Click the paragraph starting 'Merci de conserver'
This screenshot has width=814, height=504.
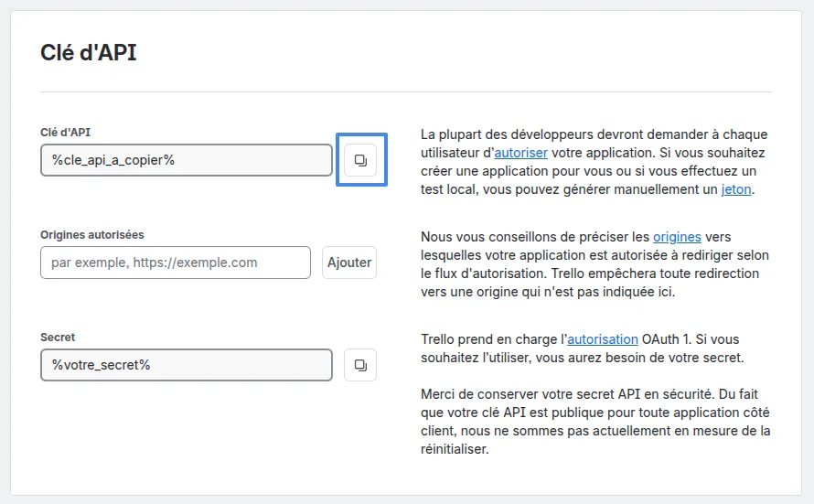click(x=595, y=422)
